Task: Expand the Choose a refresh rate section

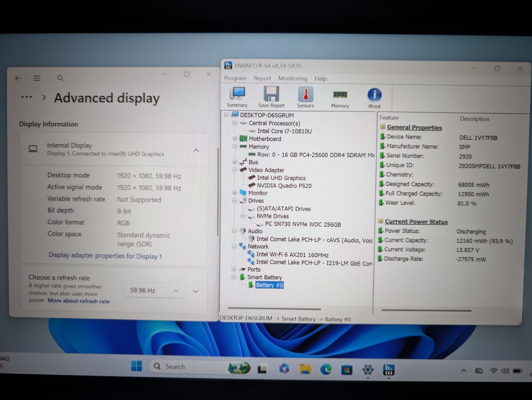Action: [x=196, y=291]
